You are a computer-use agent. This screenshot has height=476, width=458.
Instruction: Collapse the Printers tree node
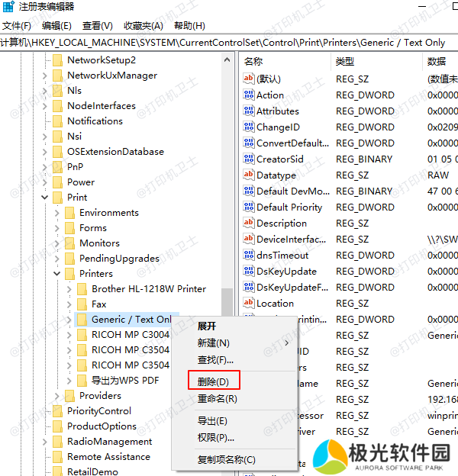click(57, 274)
